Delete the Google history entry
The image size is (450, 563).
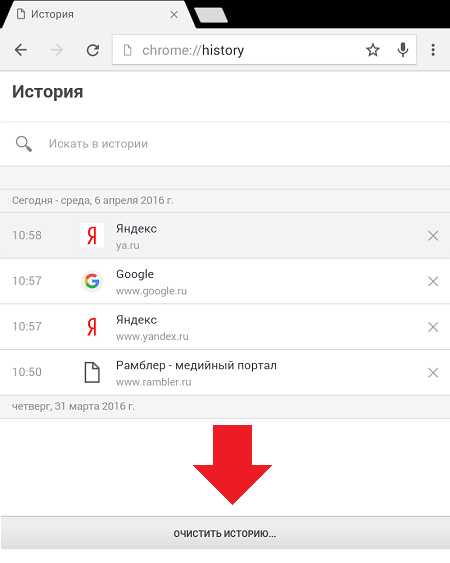coord(433,281)
